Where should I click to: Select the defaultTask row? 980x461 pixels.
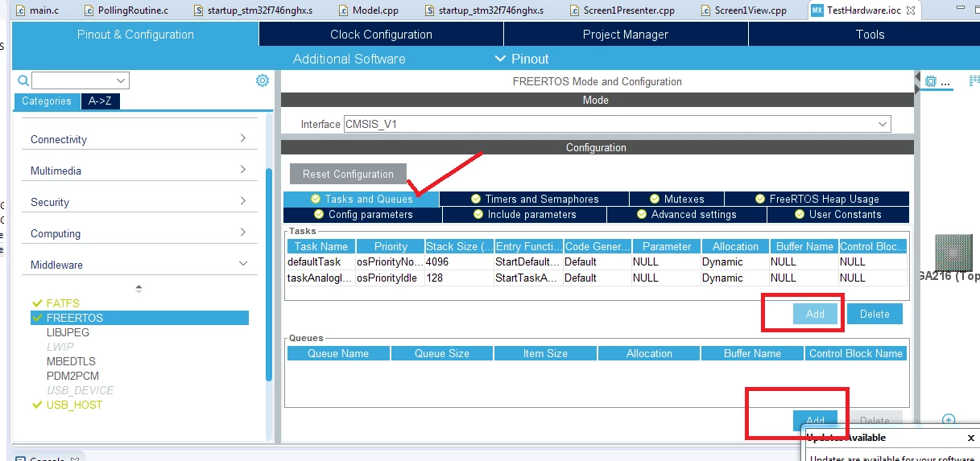point(597,261)
